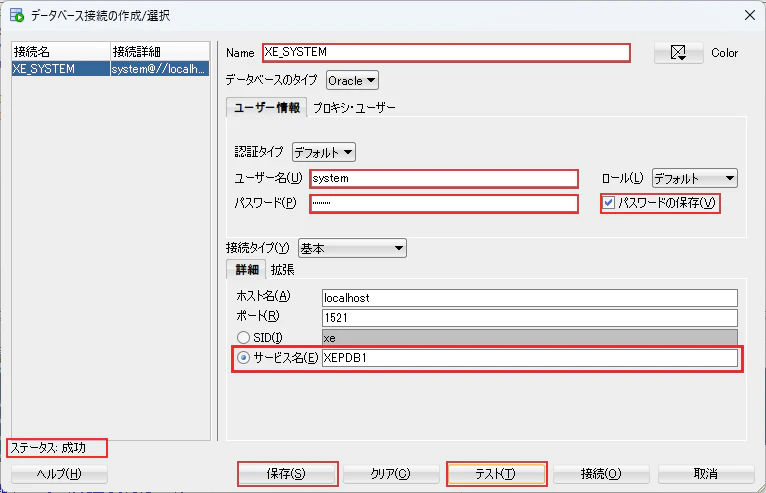Focus the ホスト名 field containing localhost

[530, 298]
